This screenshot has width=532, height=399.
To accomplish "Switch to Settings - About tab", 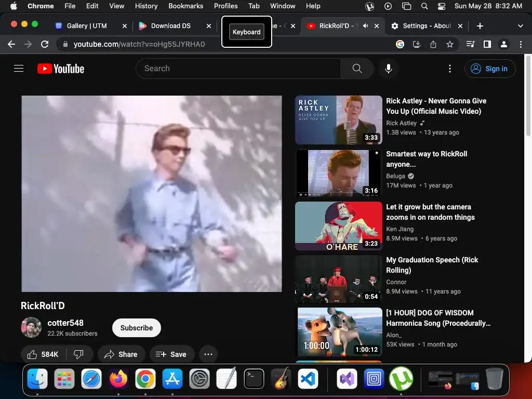I will [427, 26].
